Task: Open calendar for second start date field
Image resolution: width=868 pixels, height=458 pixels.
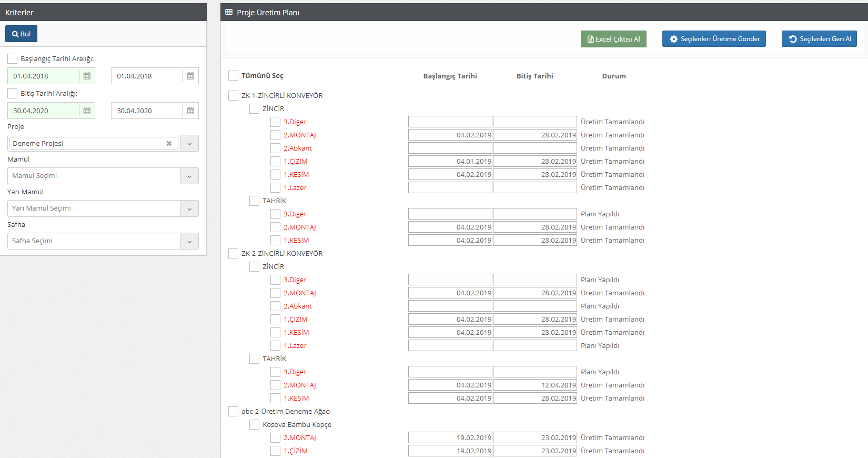Action: click(x=190, y=76)
